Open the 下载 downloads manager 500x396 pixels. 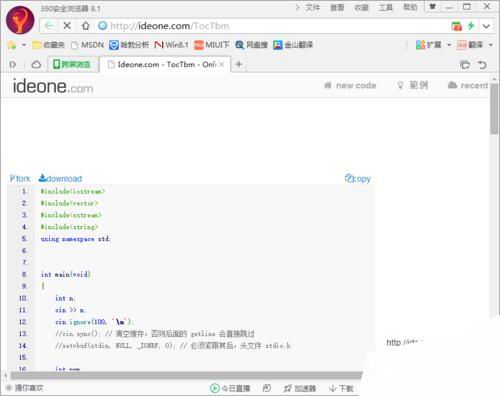click(x=341, y=388)
